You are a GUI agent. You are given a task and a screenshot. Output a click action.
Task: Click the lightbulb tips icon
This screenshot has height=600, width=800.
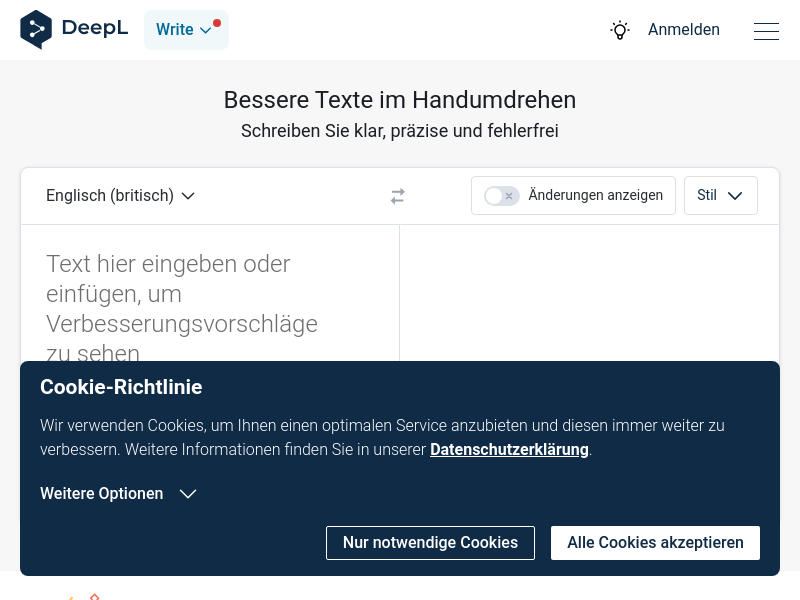tap(620, 30)
